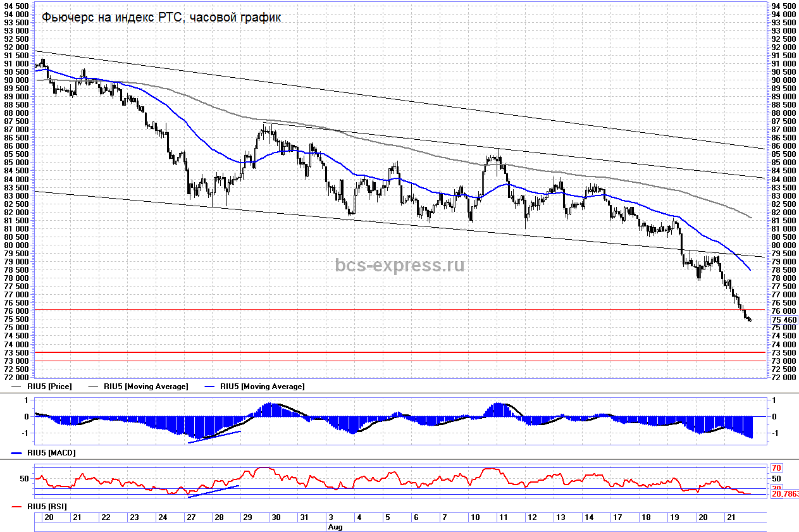The width and height of the screenshot is (799, 532).
Task: Click the current price tag 75 460
Action: click(784, 320)
